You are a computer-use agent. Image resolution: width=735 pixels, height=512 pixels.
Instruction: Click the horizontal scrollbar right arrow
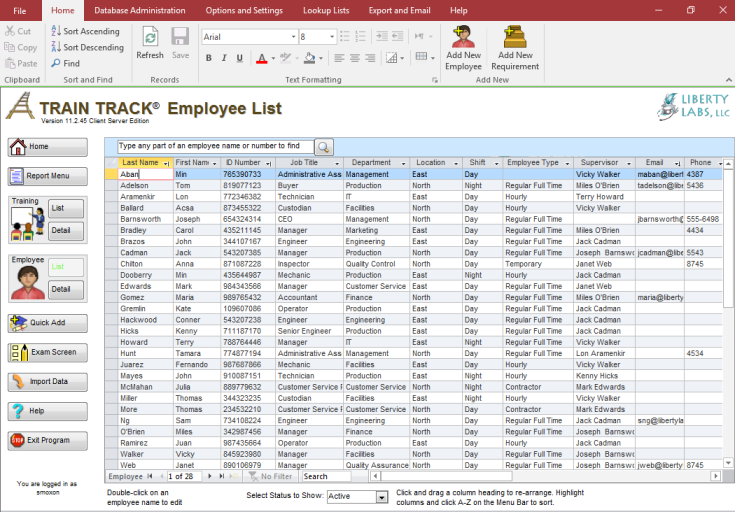(715, 476)
